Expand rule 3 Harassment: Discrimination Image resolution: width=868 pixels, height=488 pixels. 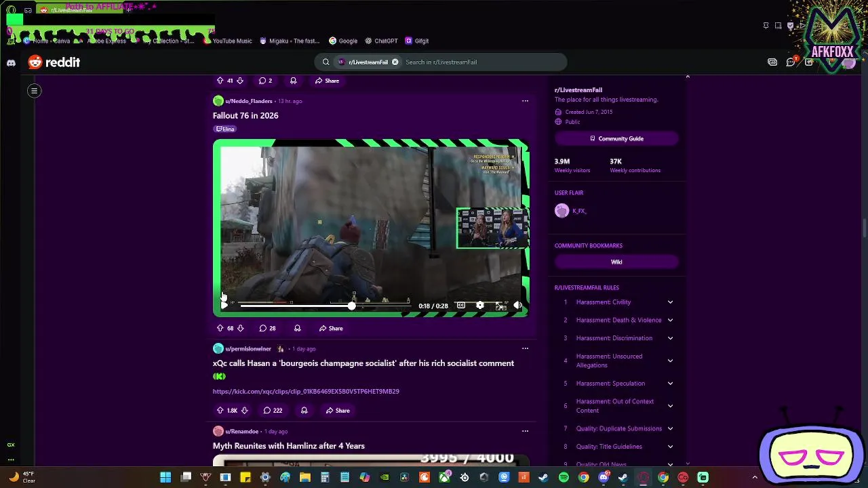pos(670,338)
